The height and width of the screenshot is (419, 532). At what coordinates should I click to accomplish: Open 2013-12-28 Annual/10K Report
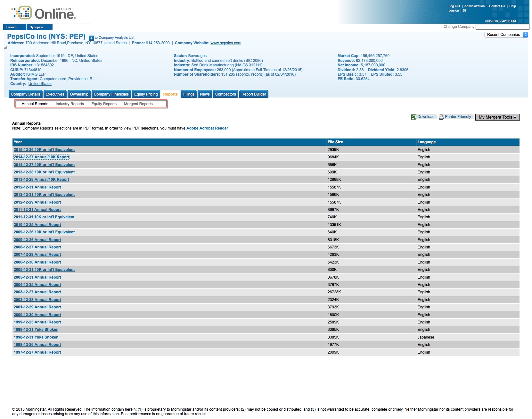pyautogui.click(x=41, y=180)
